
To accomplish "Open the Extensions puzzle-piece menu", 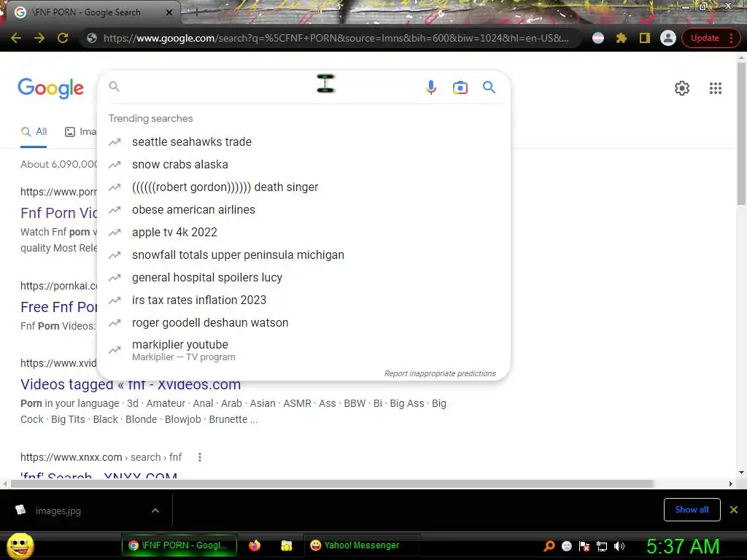I will pos(622,38).
